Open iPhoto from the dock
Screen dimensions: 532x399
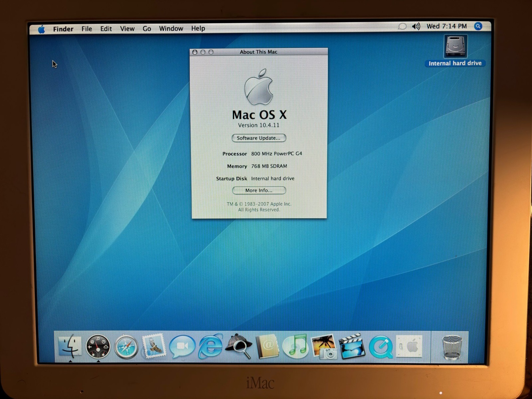coord(324,347)
